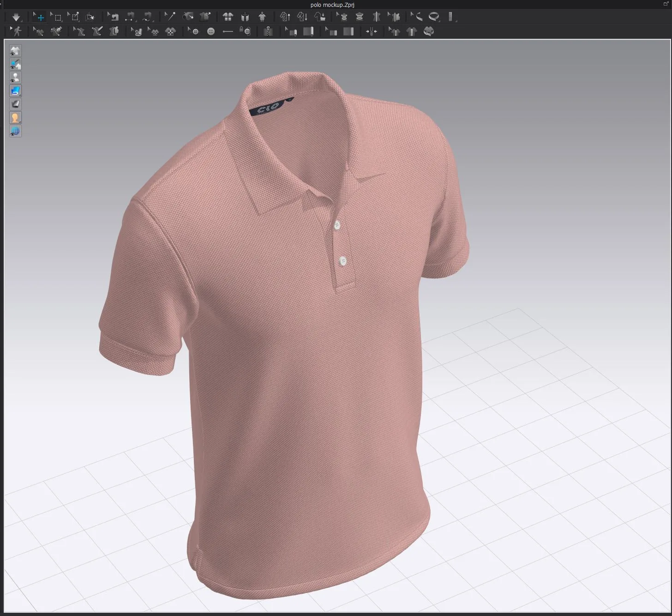
Task: Click the Piping flat fabric tool
Action: [348, 31]
